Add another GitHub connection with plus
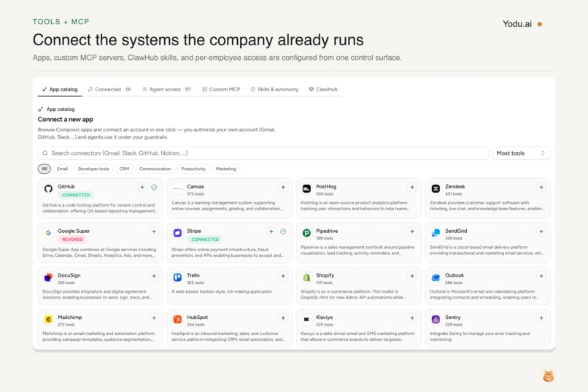This screenshot has width=588, height=392. pyautogui.click(x=142, y=187)
